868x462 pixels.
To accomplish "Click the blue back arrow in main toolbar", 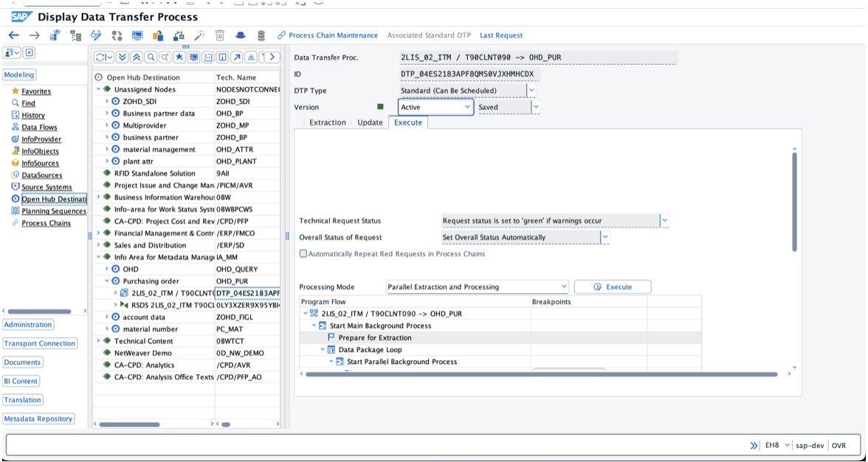I will click(x=14, y=35).
